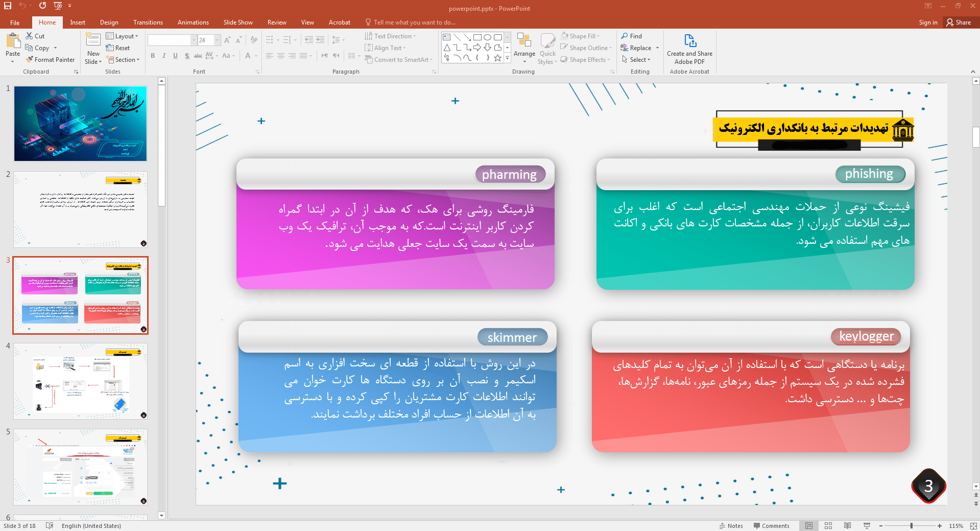Toggle Align Left paragraph
The image size is (980, 531).
pyautogui.click(x=270, y=56)
